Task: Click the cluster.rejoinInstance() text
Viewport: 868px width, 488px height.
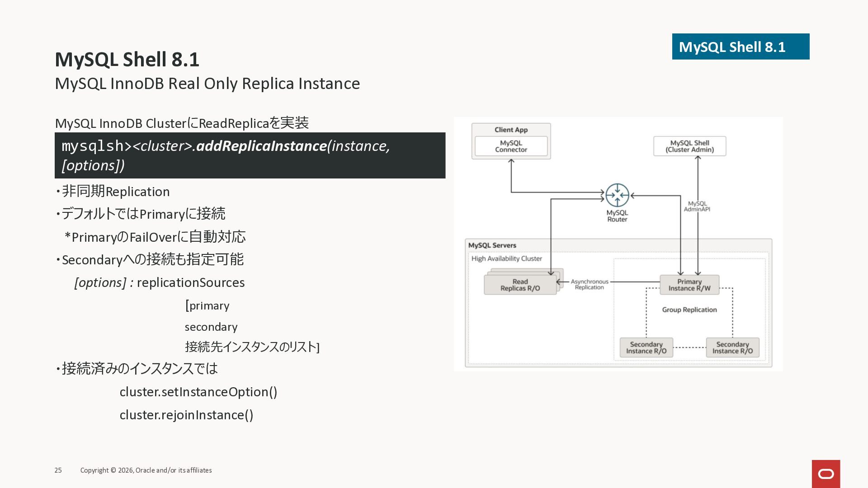Action: click(186, 415)
